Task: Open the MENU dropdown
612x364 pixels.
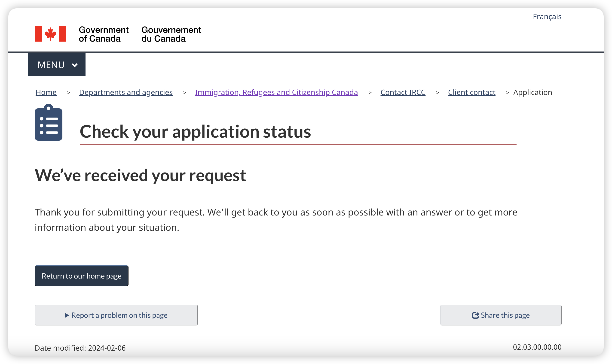Action: (56, 64)
